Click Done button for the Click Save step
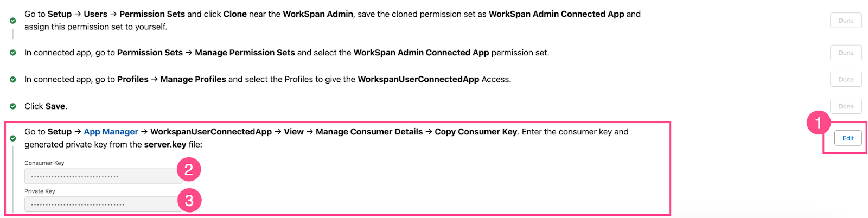This screenshot has width=868, height=218. (x=846, y=106)
